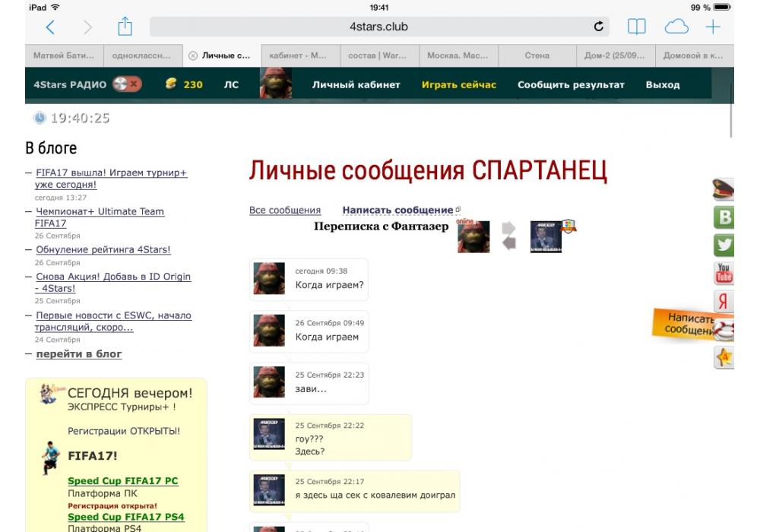Click the VK social icon in the sidebar

(x=724, y=217)
